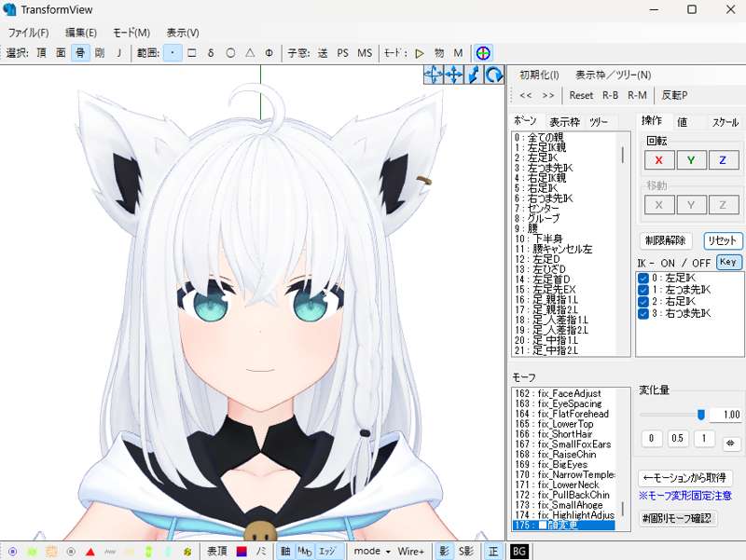The width and height of the screenshot is (746, 560).
Task: Switch to the スケール tab
Action: click(725, 122)
